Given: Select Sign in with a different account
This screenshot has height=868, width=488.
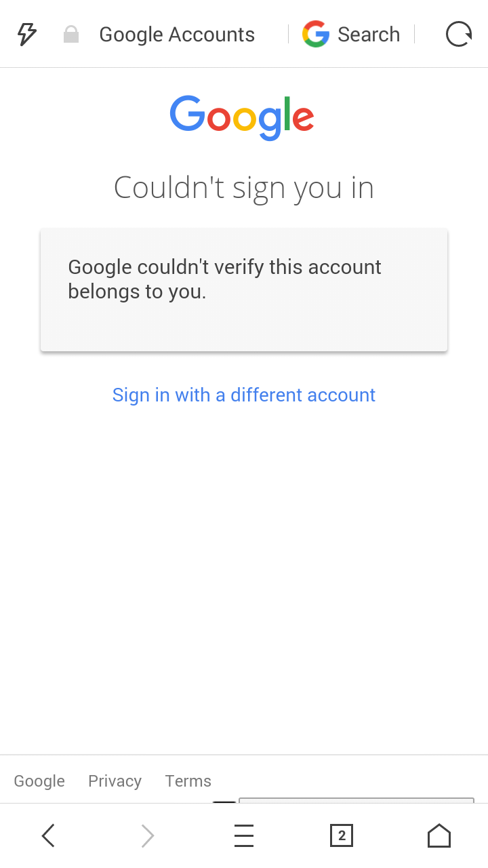Looking at the screenshot, I should 243,395.
